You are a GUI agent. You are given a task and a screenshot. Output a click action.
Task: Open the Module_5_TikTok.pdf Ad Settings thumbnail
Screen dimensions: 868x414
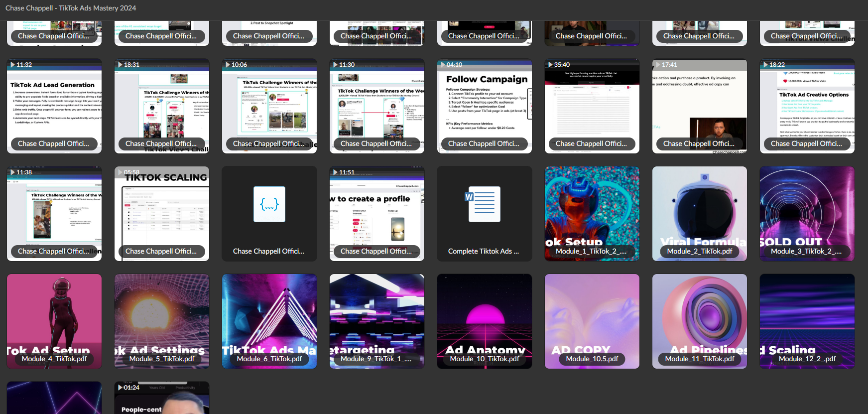point(162,321)
